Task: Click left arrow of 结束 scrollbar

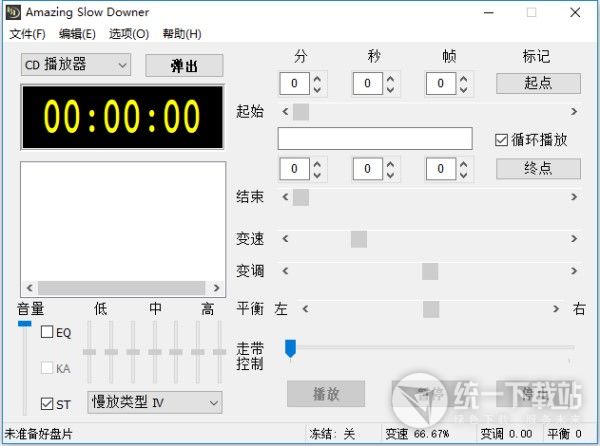Action: pyautogui.click(x=285, y=197)
